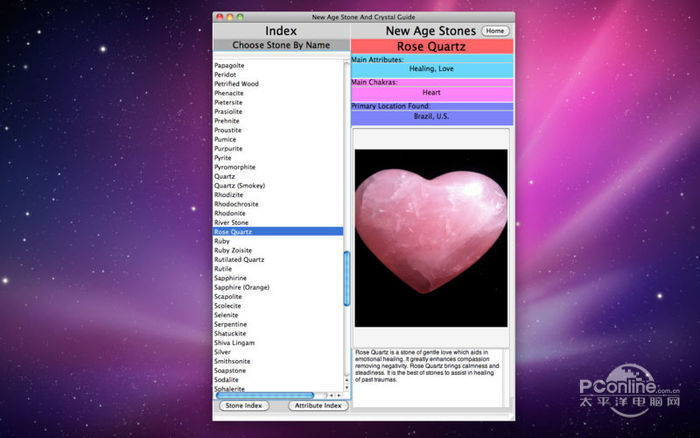Click the green zoom window button
This screenshot has height=438, width=700.
[240, 17]
